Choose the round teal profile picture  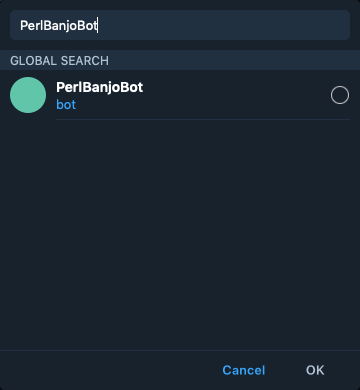[28, 95]
